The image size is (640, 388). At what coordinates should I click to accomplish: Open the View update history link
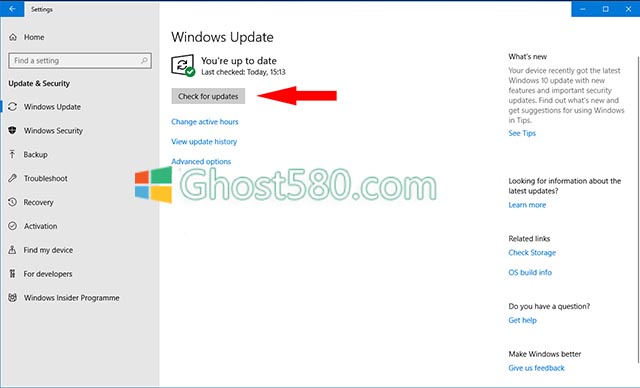click(204, 142)
